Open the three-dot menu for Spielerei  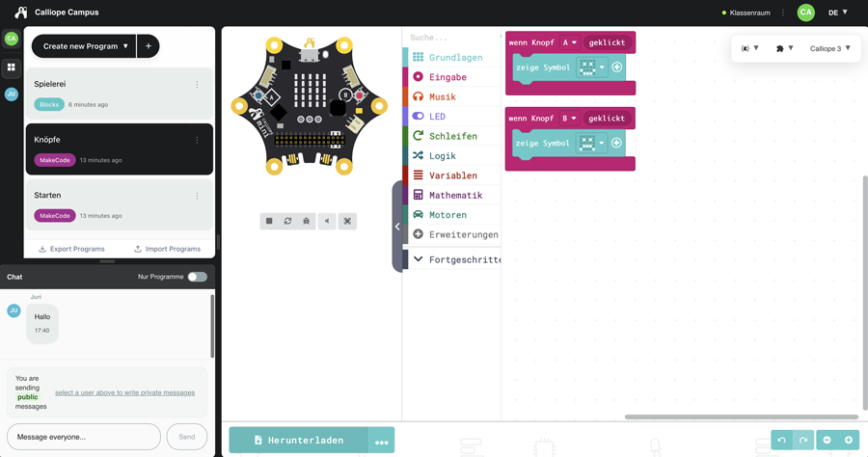[x=198, y=85]
